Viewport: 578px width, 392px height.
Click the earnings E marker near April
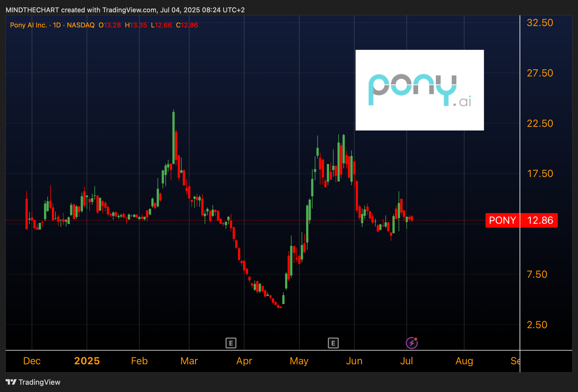(231, 343)
